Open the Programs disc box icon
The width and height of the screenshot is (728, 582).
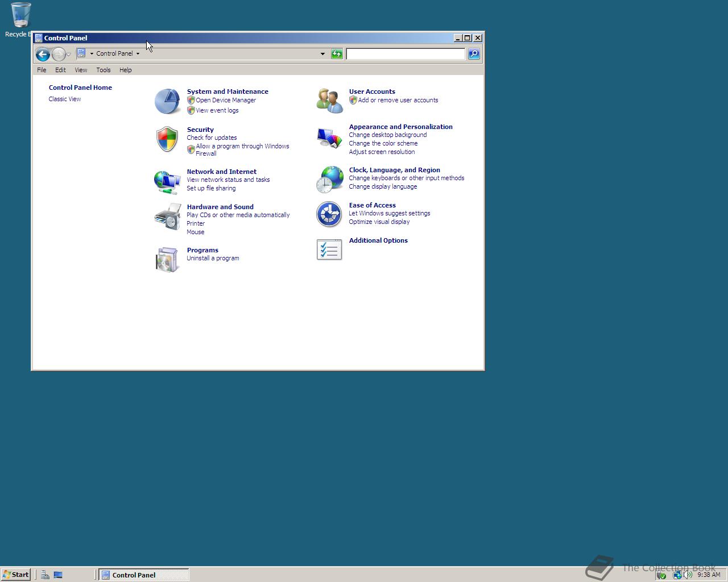[x=167, y=260]
